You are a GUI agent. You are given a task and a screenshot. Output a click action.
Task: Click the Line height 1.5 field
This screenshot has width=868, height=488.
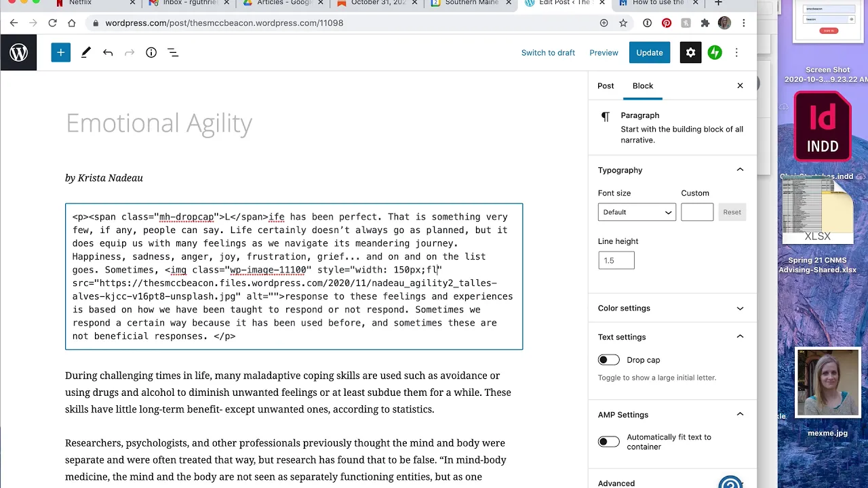(x=616, y=260)
